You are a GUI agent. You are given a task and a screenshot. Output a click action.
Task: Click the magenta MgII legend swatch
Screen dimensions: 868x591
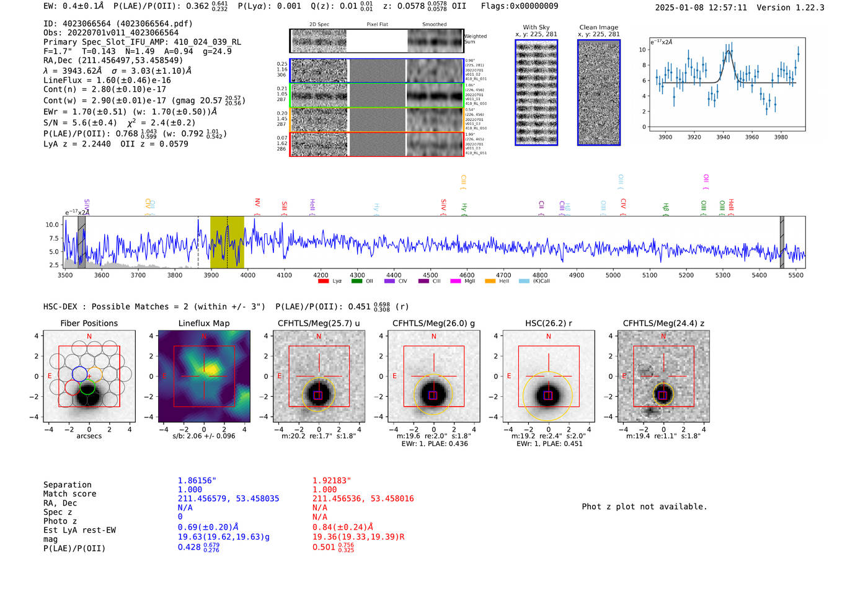point(456,281)
